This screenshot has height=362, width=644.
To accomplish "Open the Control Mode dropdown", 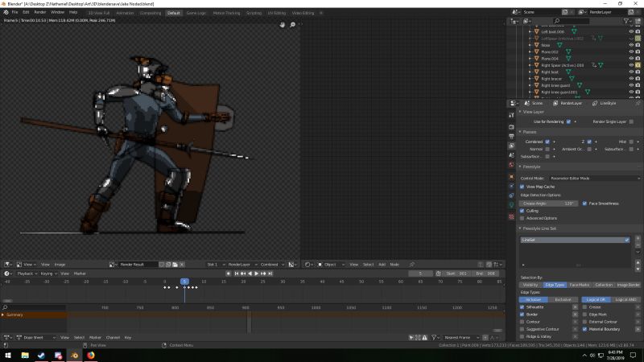I will pos(595,179).
